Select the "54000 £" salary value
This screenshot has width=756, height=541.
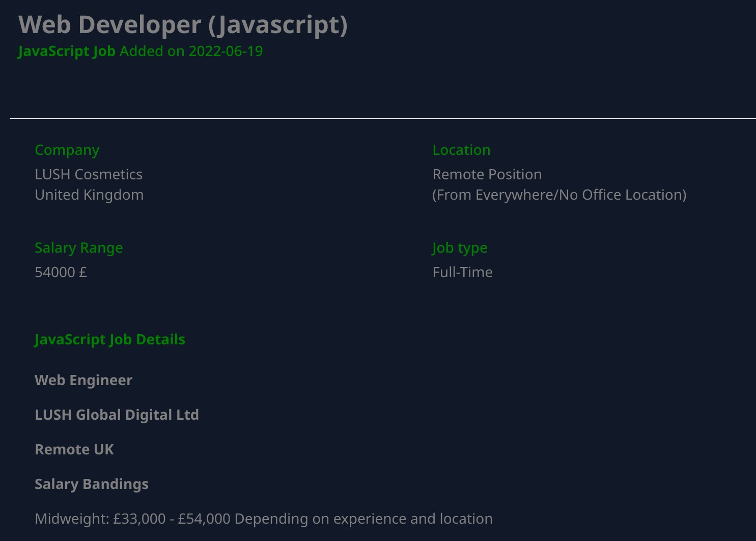point(61,272)
